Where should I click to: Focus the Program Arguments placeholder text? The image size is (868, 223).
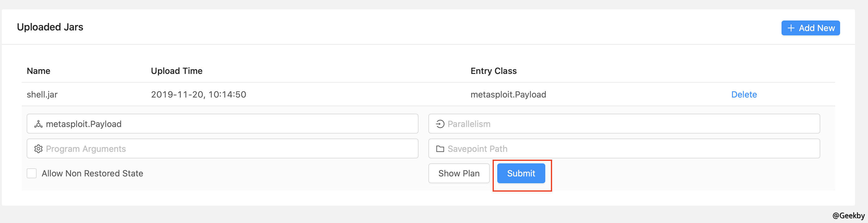pyautogui.click(x=86, y=149)
